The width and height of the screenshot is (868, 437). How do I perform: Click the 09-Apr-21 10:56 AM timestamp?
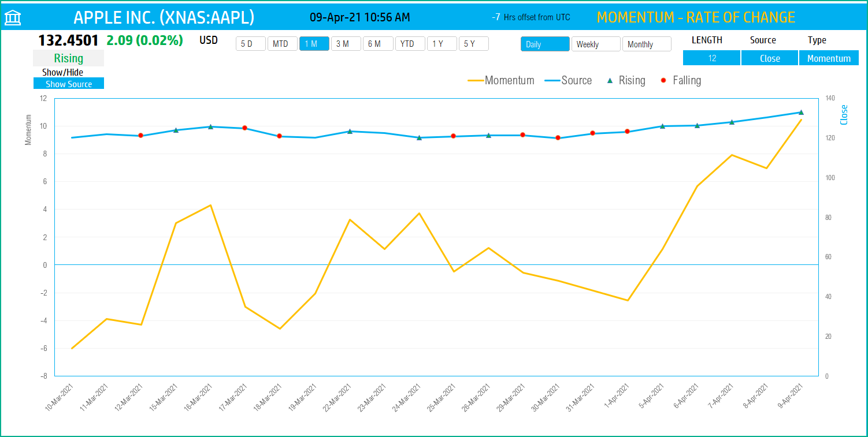click(x=360, y=17)
